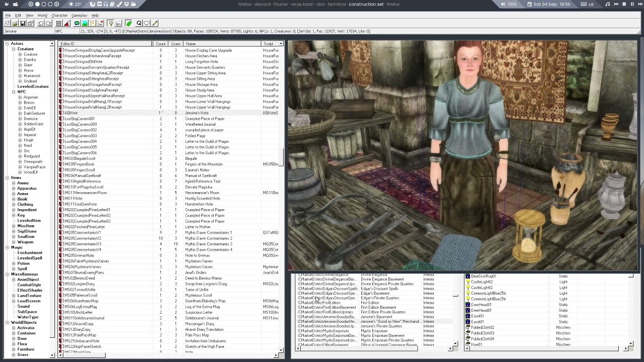
Task: Select the MQ05CommentariesV1 row
Action: (x=169, y=232)
